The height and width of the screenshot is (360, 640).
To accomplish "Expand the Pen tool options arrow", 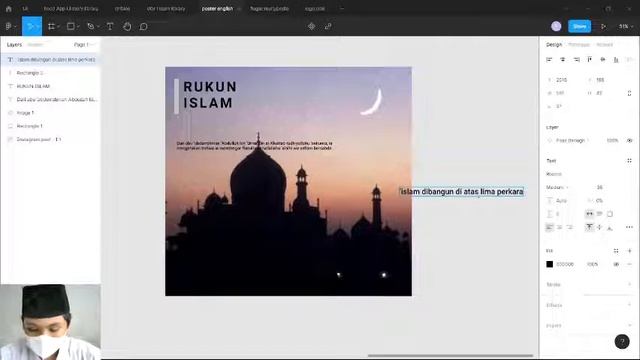I will [x=98, y=27].
